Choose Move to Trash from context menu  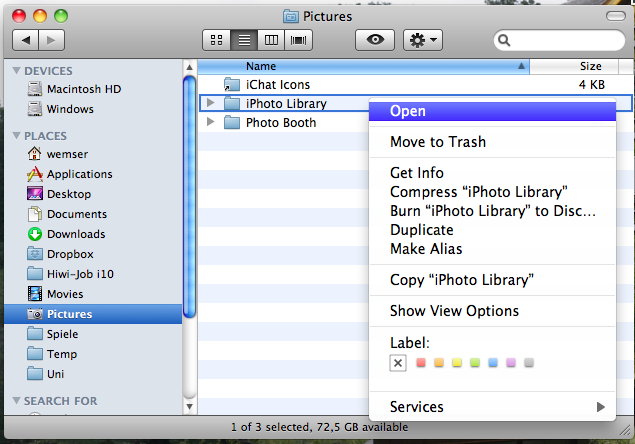(437, 142)
